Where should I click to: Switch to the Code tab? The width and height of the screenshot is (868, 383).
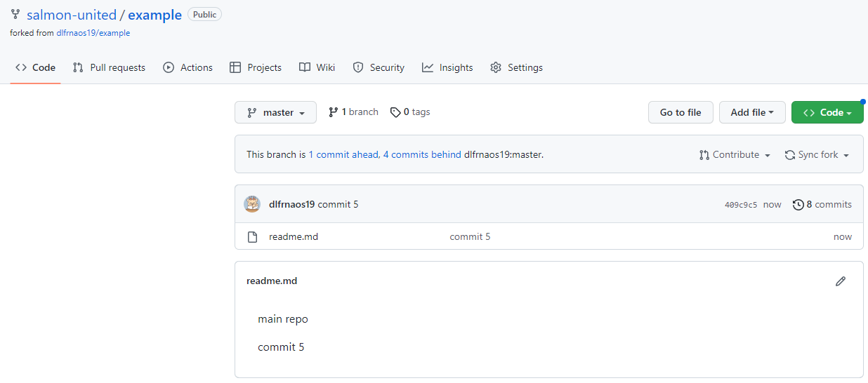point(35,67)
